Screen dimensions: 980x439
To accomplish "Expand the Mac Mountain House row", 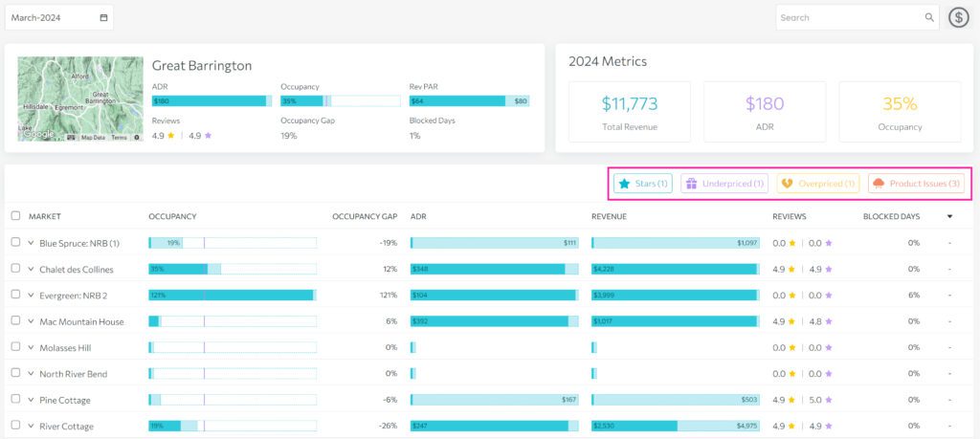I will point(31,321).
